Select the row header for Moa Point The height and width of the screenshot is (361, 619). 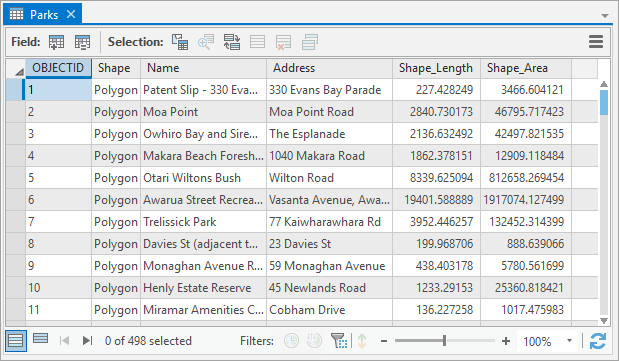(x=15, y=112)
